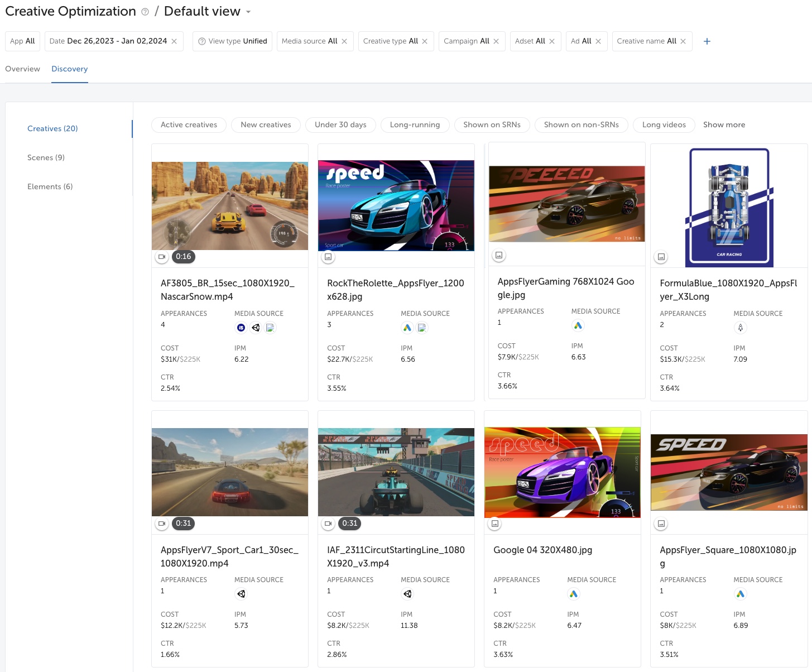
Task: Select Scenes (9) in the sidebar
Action: [46, 157]
